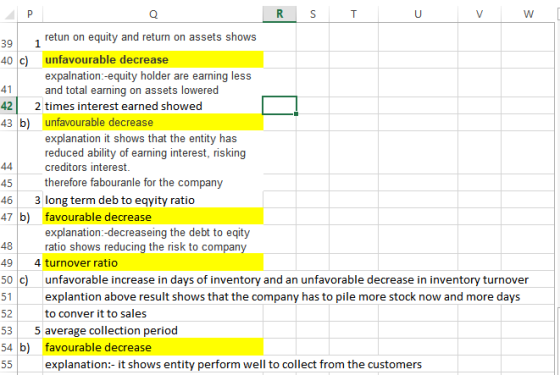The height and width of the screenshot is (375, 560).
Task: Click the selected empty cell R42
Action: click(280, 106)
